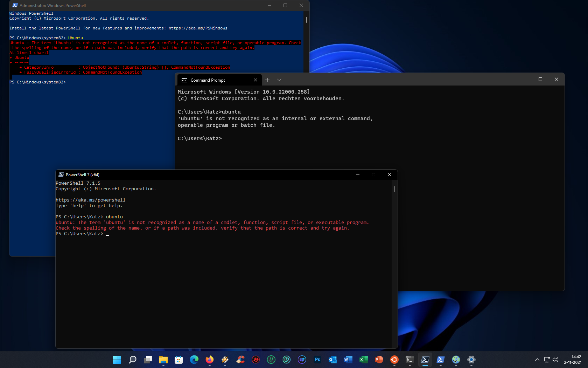The height and width of the screenshot is (368, 588).
Task: Open the Terminal profile dropdown arrow
Action: 279,80
